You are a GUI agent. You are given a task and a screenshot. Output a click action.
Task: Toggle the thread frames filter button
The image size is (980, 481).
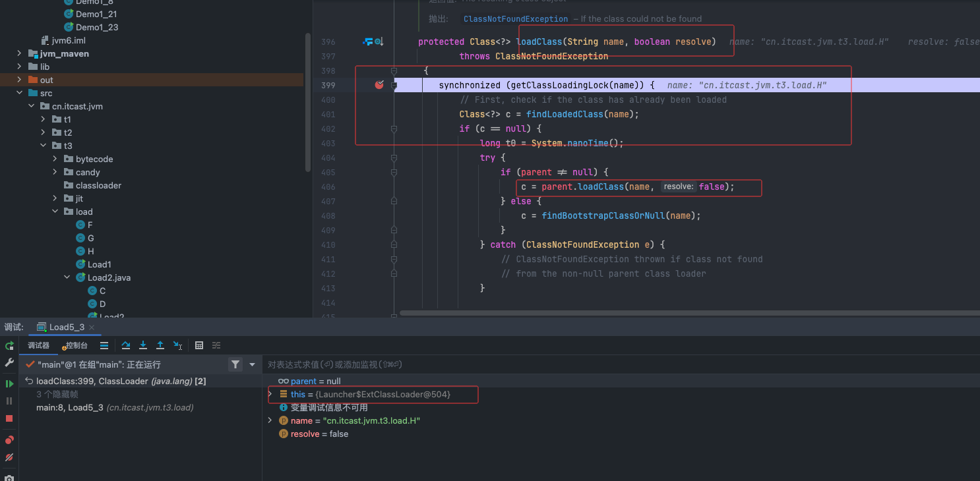[x=235, y=364]
